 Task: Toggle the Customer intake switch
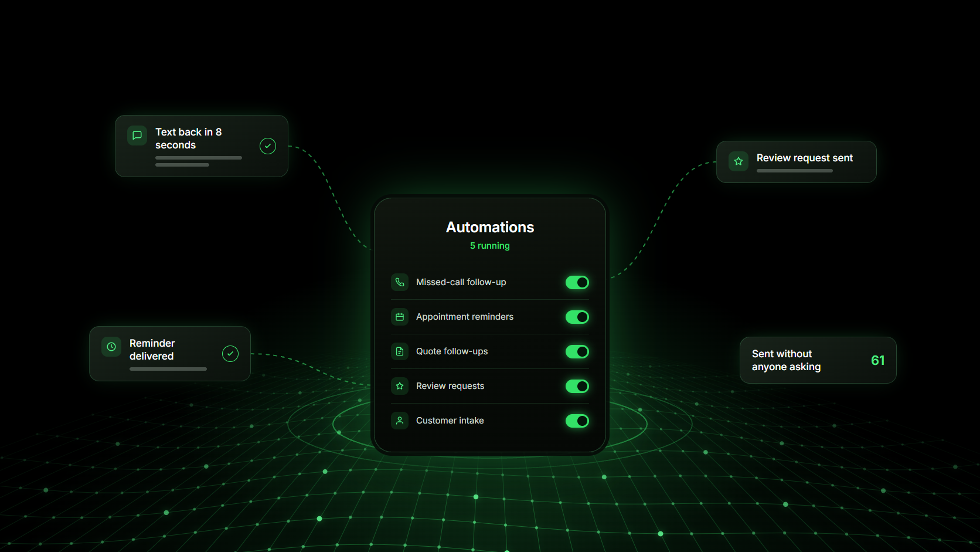[x=577, y=421]
